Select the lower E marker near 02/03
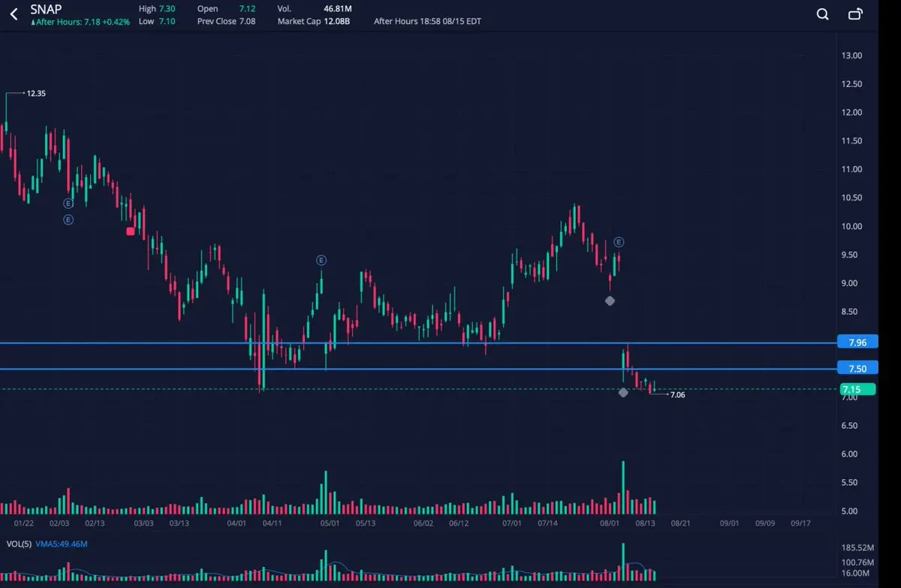 coord(68,219)
